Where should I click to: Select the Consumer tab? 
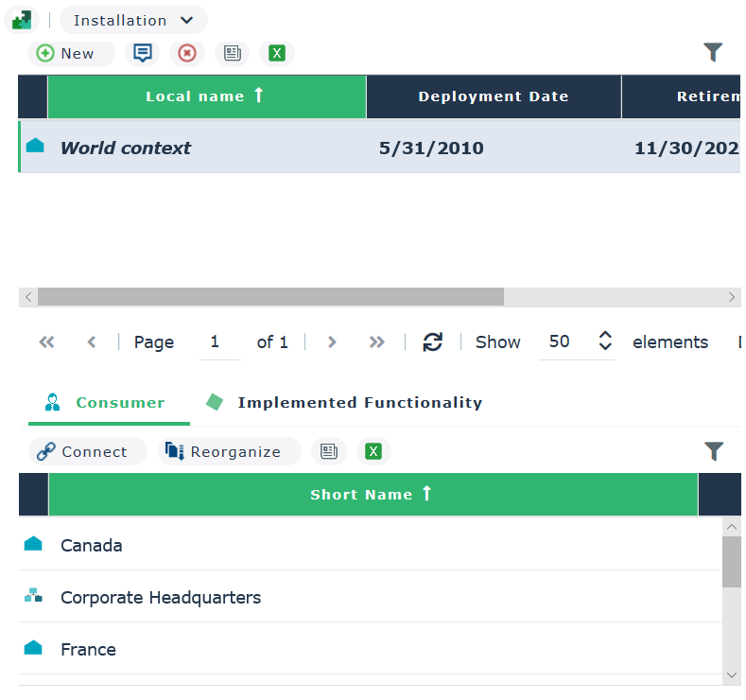[106, 403]
